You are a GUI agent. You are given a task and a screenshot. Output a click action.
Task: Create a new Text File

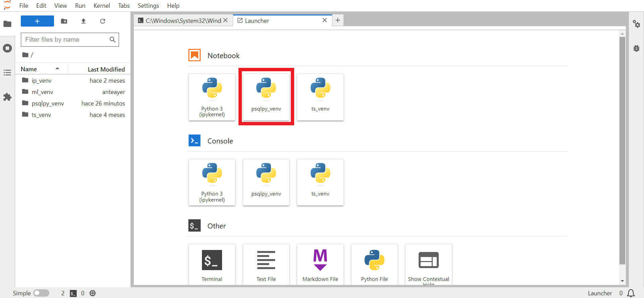click(x=266, y=264)
